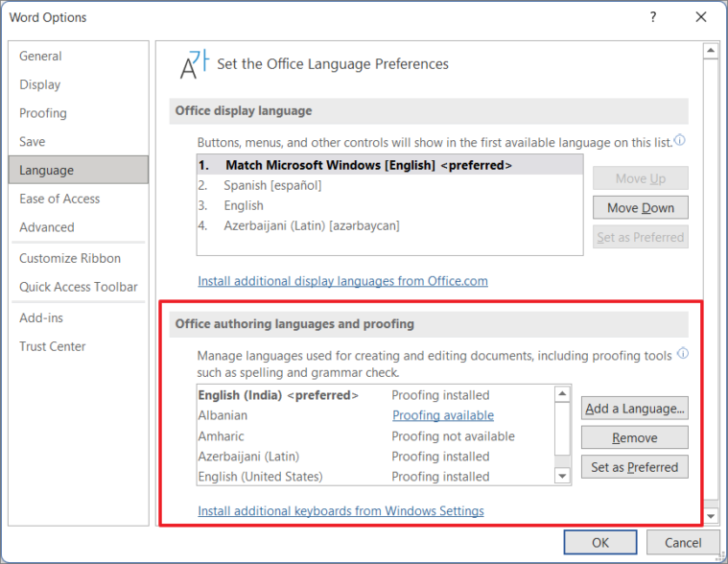Image resolution: width=728 pixels, height=564 pixels.
Task: Cancel the Word Options dialog
Action: tap(683, 542)
